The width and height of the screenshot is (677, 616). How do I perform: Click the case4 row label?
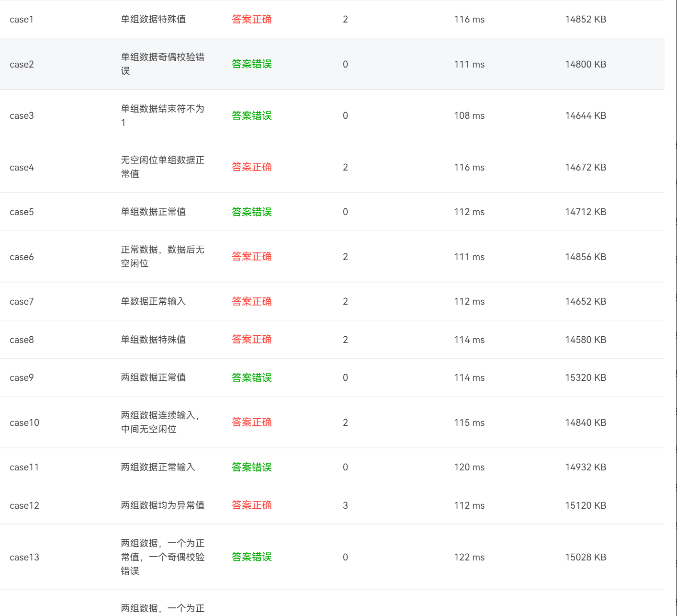click(x=22, y=168)
